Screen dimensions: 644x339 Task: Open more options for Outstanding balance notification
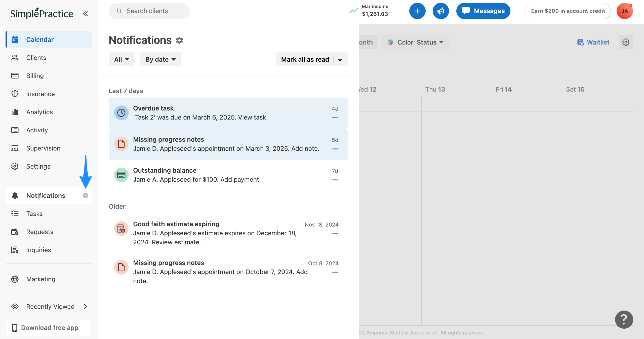(335, 180)
